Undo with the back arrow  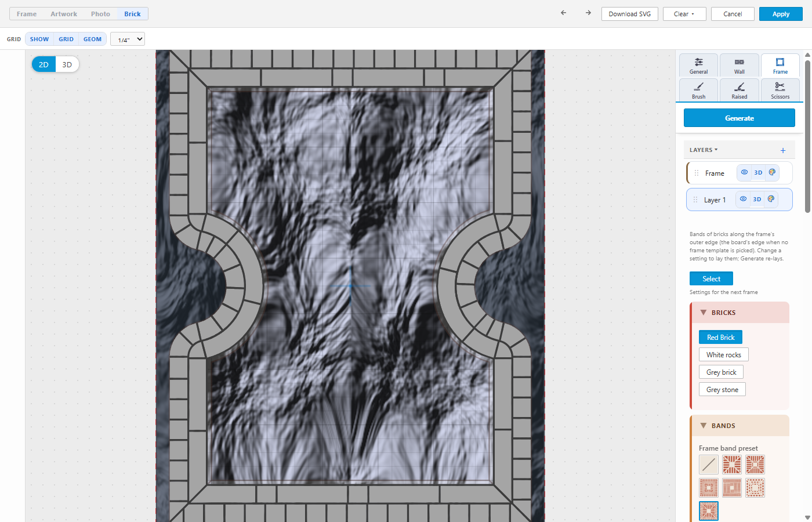tap(563, 13)
